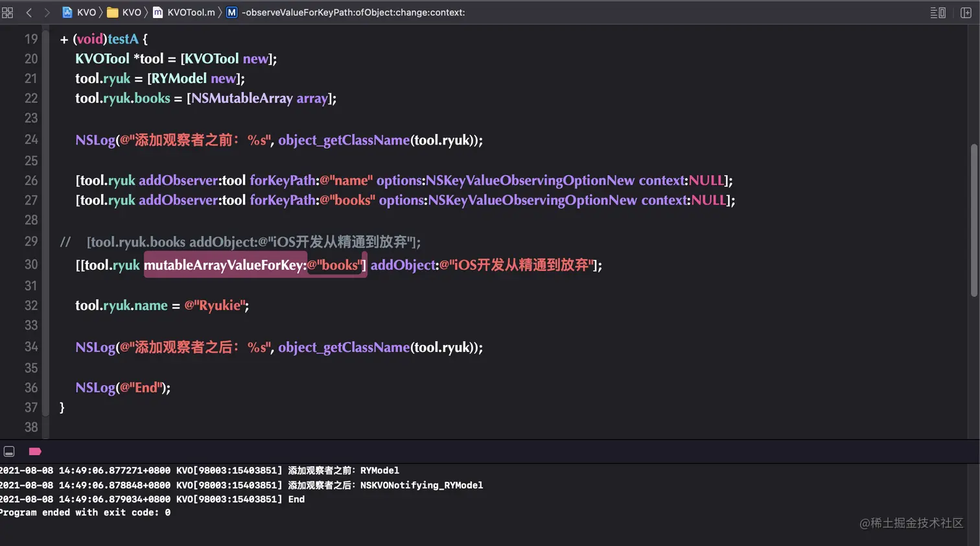
Task: Open the observeValueForKeyPath method breadcrumb
Action: click(345, 12)
